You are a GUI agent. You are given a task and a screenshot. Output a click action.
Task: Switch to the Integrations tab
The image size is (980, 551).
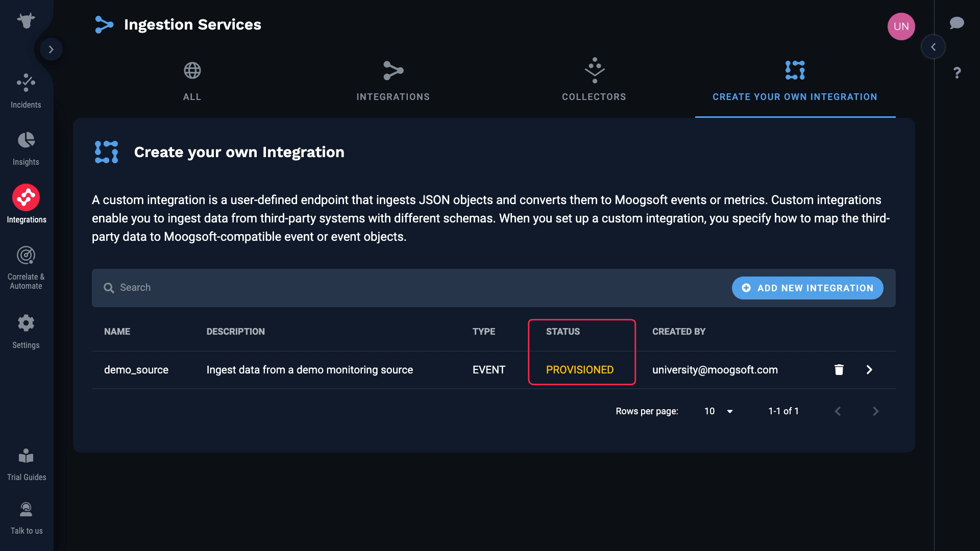(393, 82)
